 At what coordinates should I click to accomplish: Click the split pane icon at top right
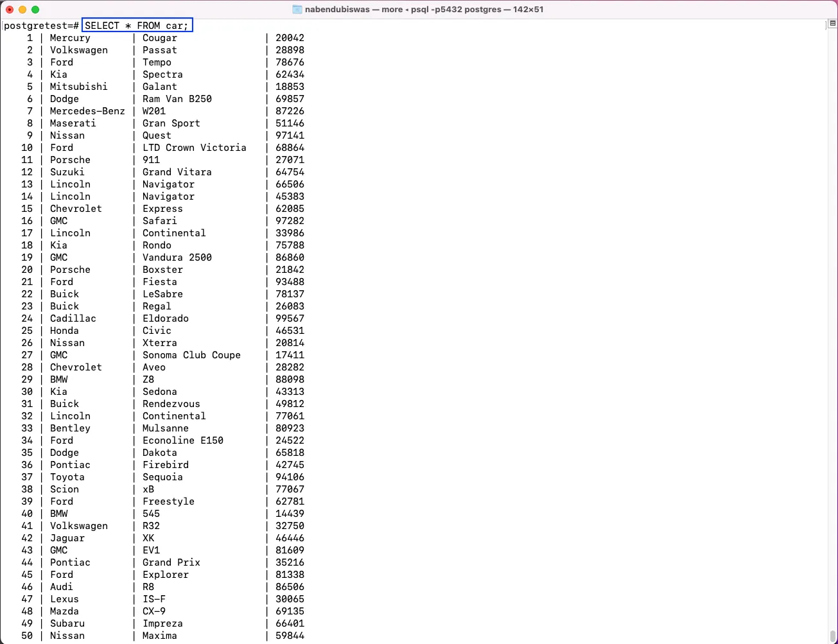point(832,24)
